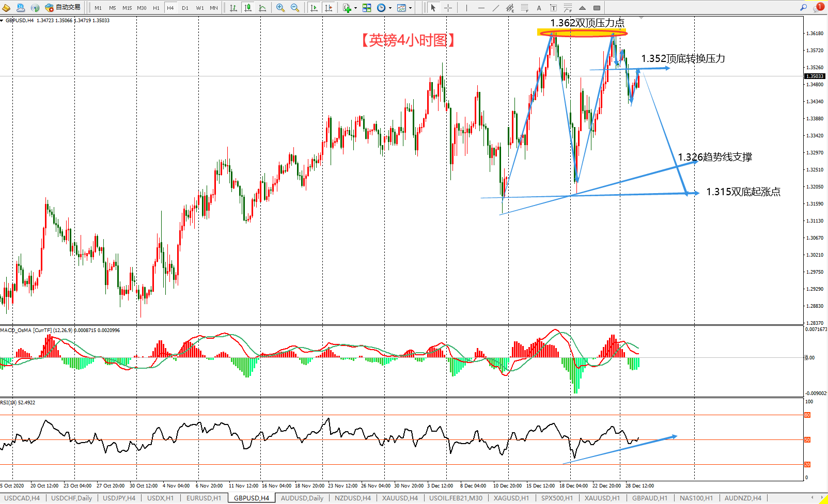Open the chart menu triangle beside GBPUSD,H4
The width and height of the screenshot is (828, 504).
2,21
